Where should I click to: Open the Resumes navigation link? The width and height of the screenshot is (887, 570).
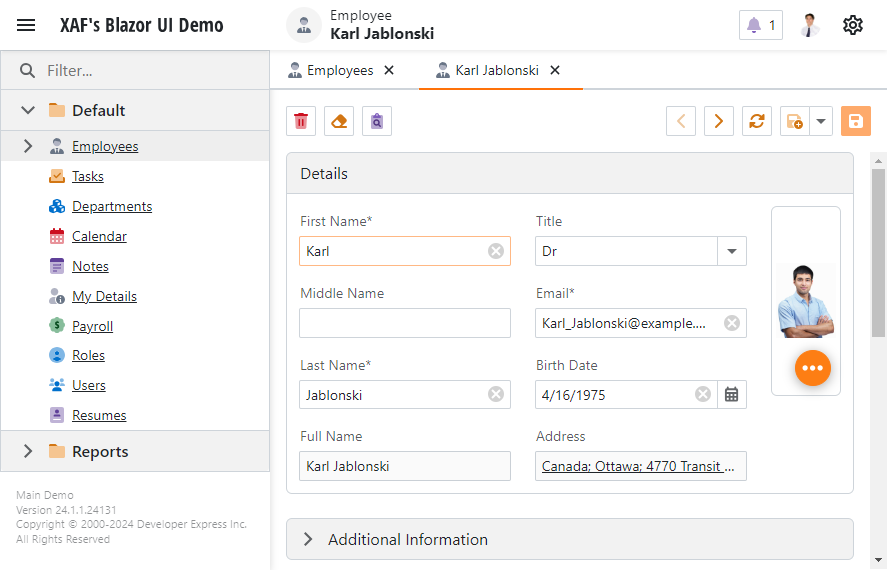click(99, 415)
